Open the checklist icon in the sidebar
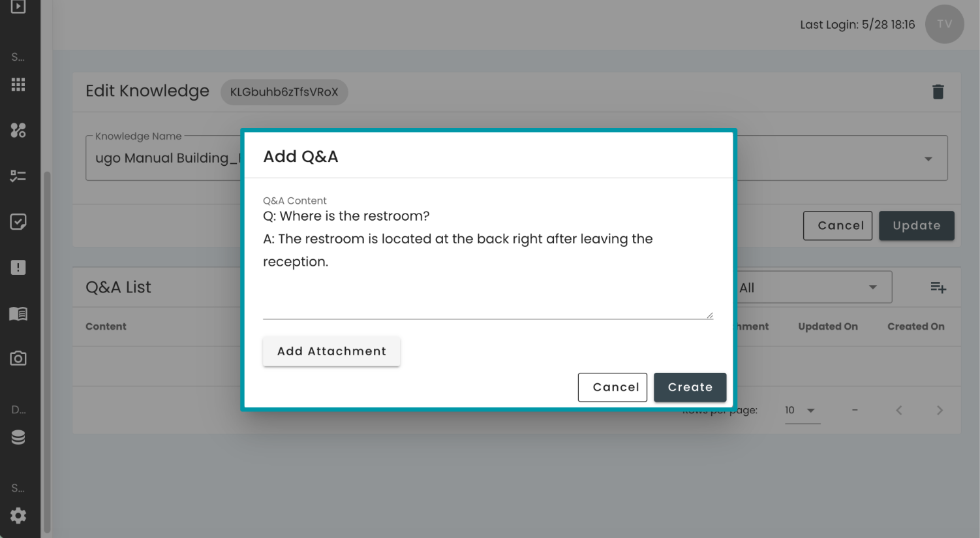The height and width of the screenshot is (538, 980). (x=18, y=176)
